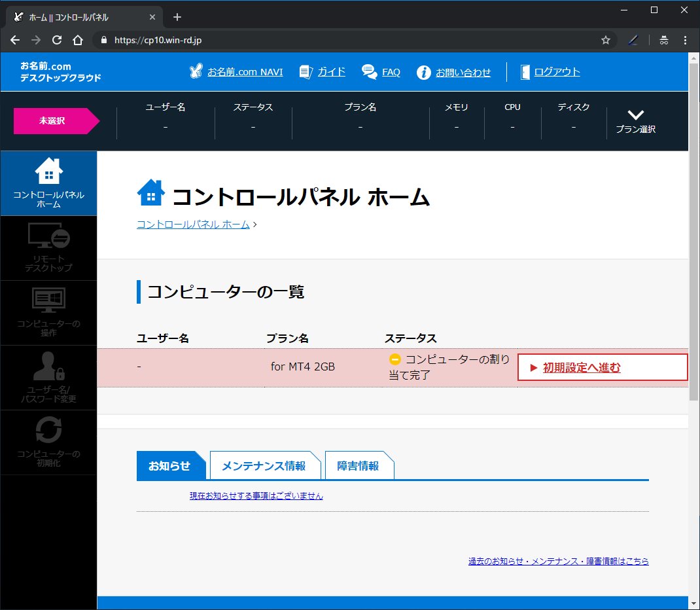Click the ディスク label in the status bar

(574, 107)
